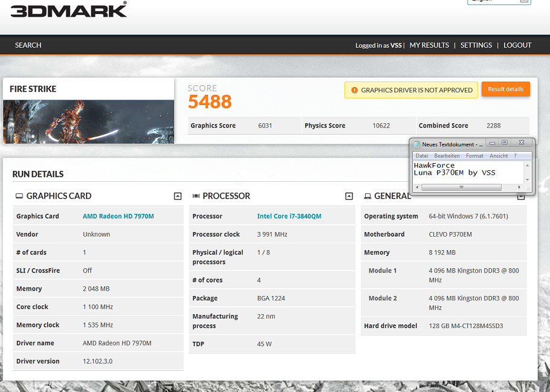Image resolution: width=550 pixels, height=392 pixels.
Task: Open the ? help menu in Notepad
Action: [x=516, y=156]
